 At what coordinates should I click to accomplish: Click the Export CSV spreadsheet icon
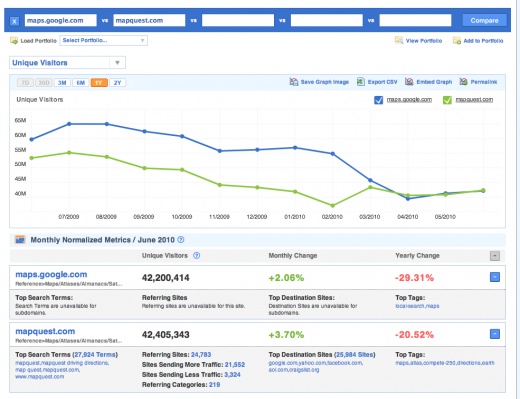[361, 82]
